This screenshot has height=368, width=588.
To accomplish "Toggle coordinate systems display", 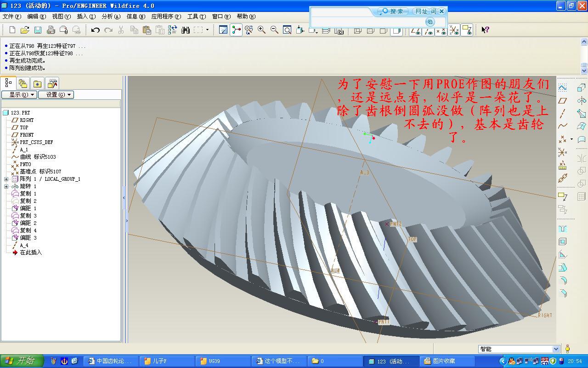I will (x=454, y=30).
